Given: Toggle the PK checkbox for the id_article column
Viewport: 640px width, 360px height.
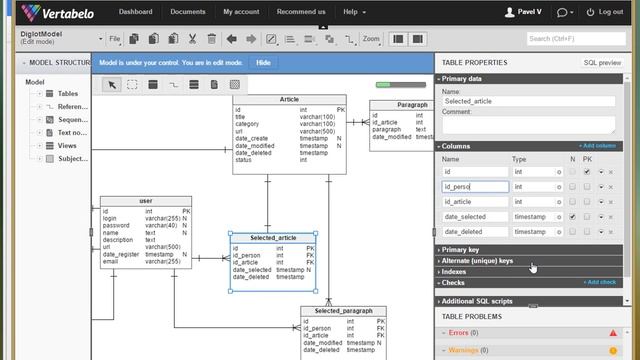Looking at the screenshot, I should [587, 202].
